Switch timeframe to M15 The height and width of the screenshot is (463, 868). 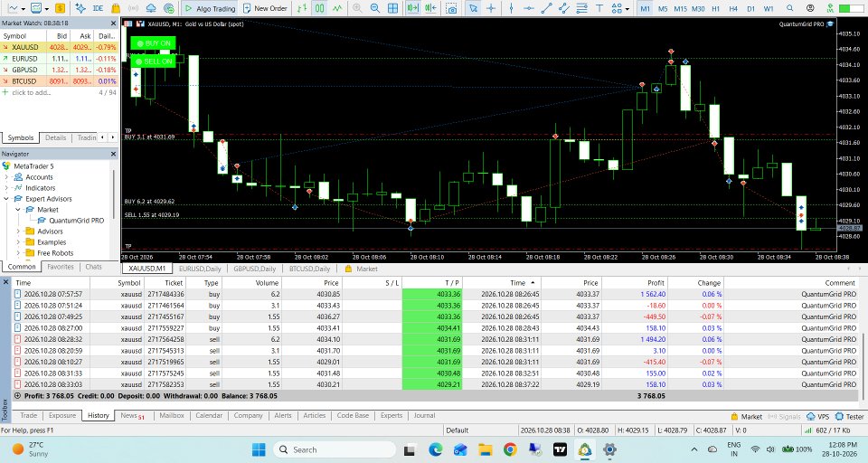[x=680, y=9]
